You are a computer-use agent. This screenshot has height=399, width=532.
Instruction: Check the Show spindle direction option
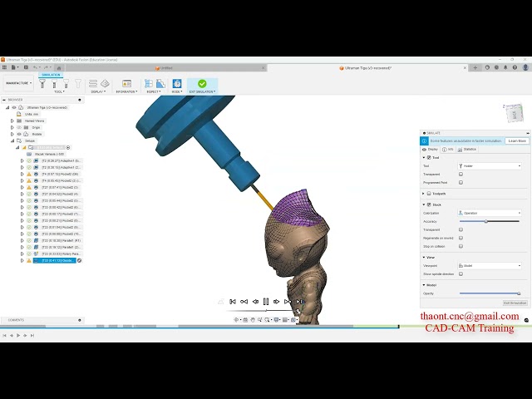tap(461, 273)
